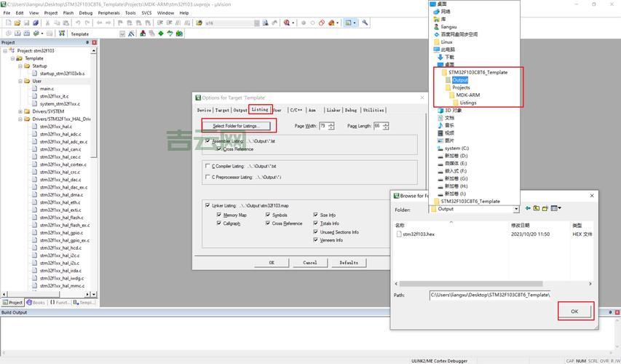The height and width of the screenshot is (364, 621).
Task: Enable the C Preprocessor Listing checkbox
Action: pos(207,177)
